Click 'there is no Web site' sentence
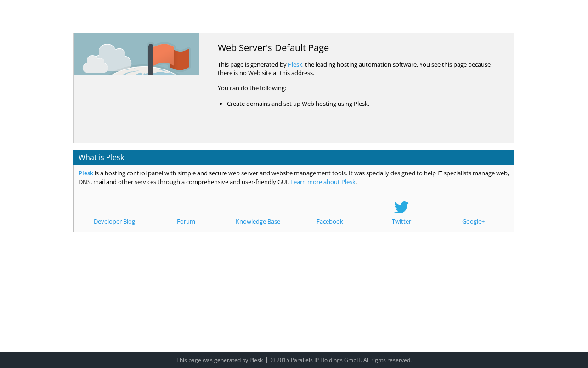The height and width of the screenshot is (368, 588). pyautogui.click(x=266, y=73)
